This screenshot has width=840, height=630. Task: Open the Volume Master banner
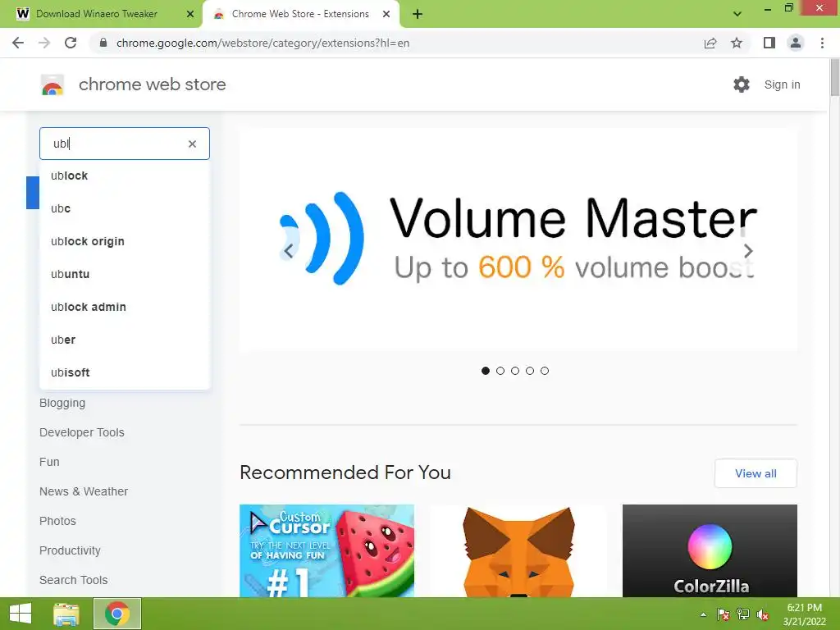518,240
